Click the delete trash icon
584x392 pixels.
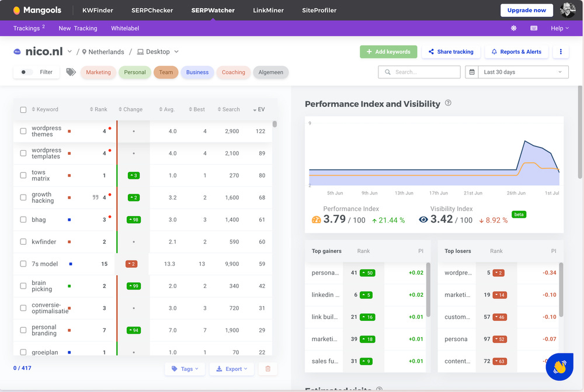[x=268, y=369]
